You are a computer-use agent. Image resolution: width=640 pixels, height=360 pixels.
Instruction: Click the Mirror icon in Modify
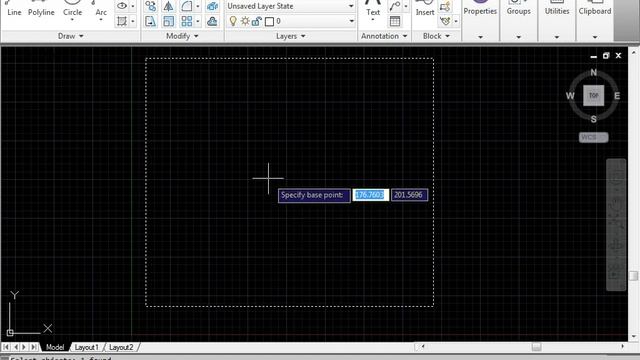click(168, 6)
